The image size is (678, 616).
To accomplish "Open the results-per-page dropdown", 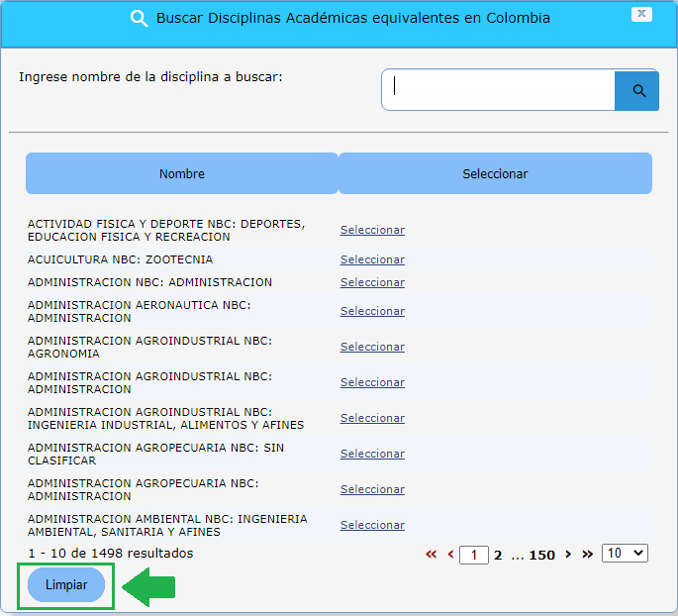I will [x=625, y=554].
